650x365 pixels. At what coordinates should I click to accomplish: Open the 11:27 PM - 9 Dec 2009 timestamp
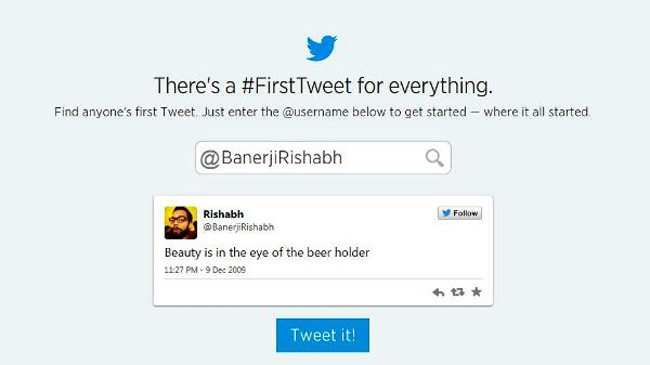(x=205, y=270)
